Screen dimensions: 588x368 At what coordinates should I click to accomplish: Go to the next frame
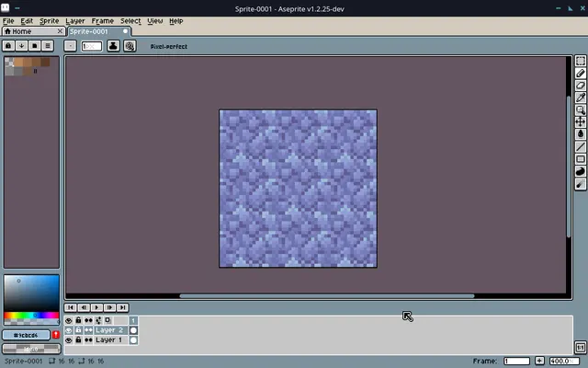[109, 307]
